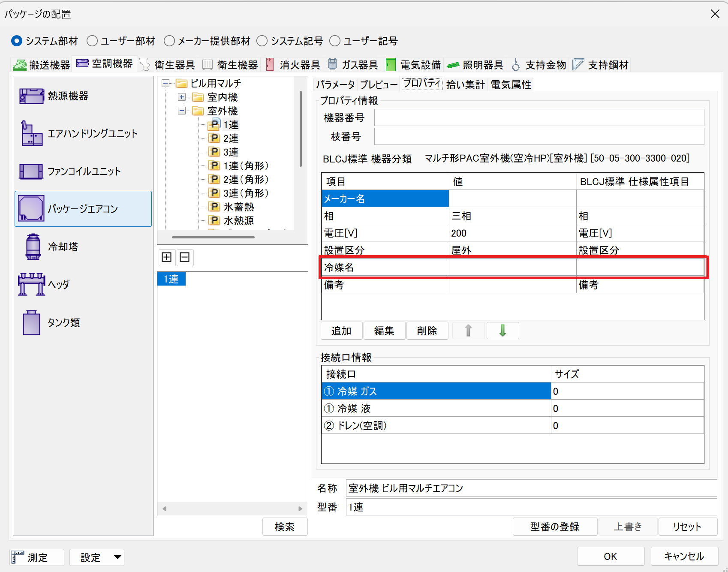Switch to the 衛生器具 tab
728x572 pixels.
[x=168, y=65]
